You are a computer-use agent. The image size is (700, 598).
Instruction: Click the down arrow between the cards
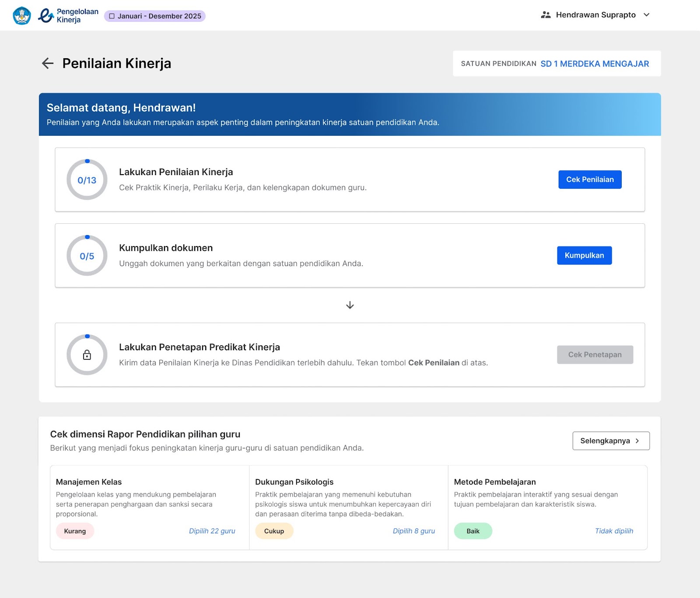click(x=350, y=305)
